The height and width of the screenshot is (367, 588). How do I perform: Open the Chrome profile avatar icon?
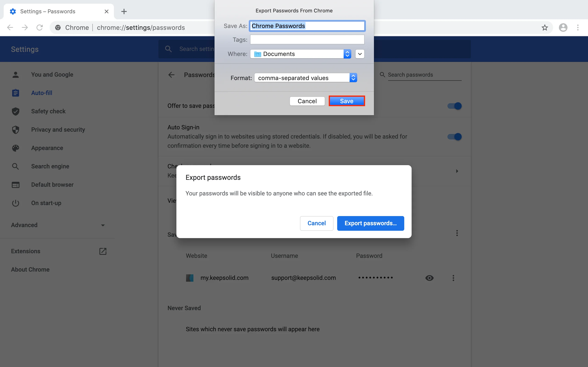tap(563, 28)
